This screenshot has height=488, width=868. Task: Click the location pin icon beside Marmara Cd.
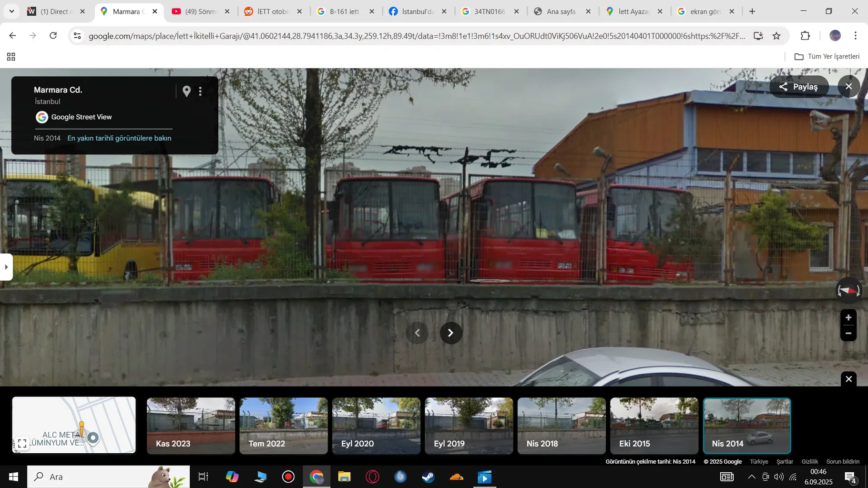pyautogui.click(x=186, y=91)
